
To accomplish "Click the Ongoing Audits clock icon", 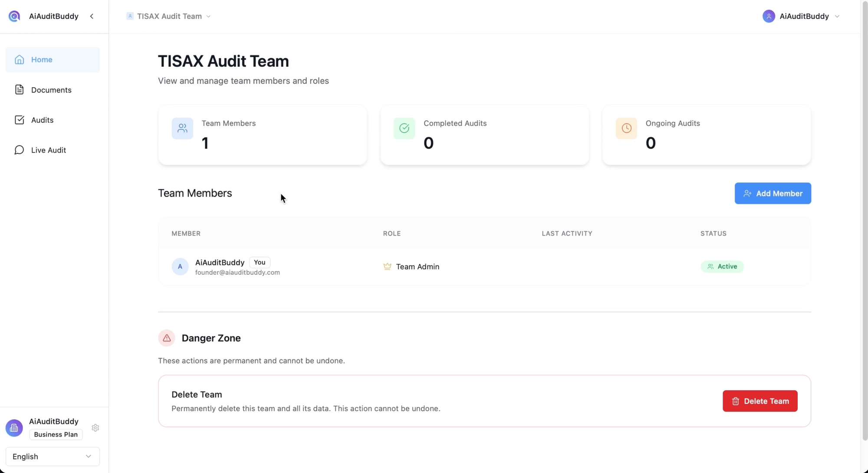I will (626, 128).
